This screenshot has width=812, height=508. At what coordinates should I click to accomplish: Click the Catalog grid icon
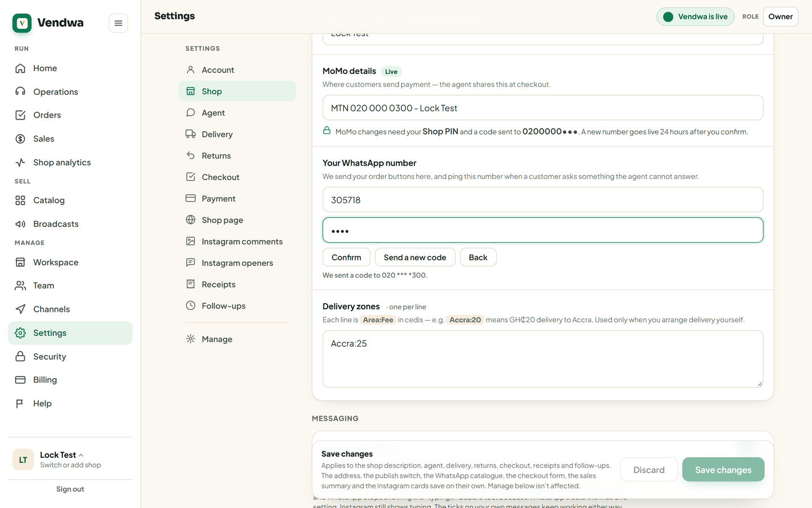[20, 200]
